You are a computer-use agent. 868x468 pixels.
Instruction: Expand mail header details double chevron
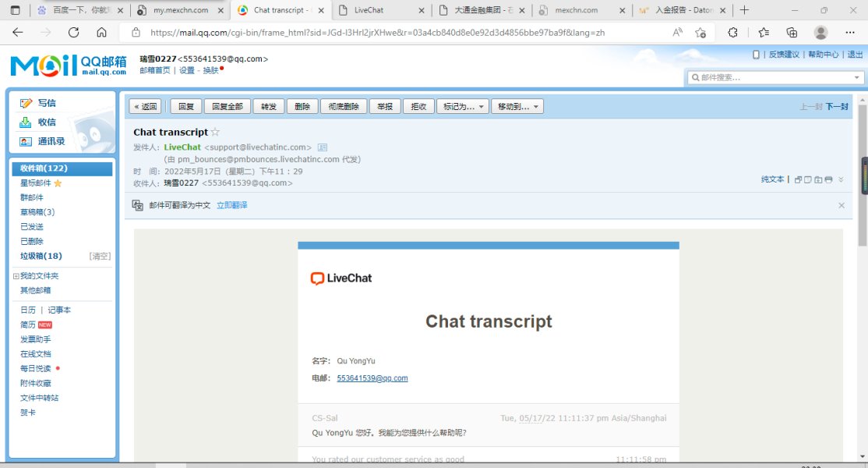(x=841, y=179)
